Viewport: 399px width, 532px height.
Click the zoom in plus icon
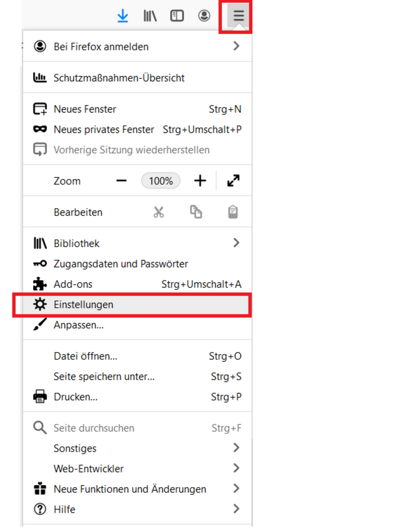pyautogui.click(x=200, y=181)
